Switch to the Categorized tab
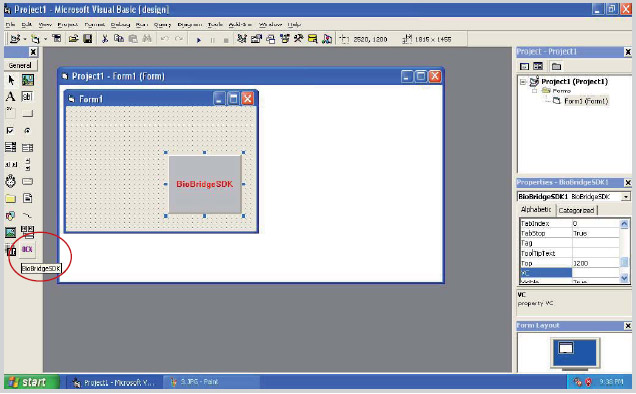 coord(576,210)
